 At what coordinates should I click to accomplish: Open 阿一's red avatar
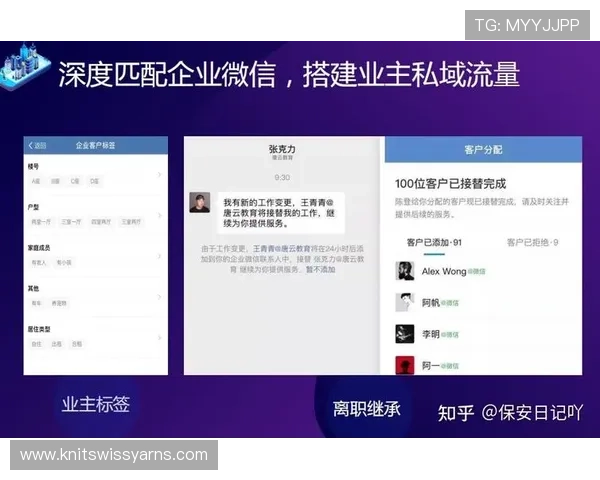click(x=404, y=365)
